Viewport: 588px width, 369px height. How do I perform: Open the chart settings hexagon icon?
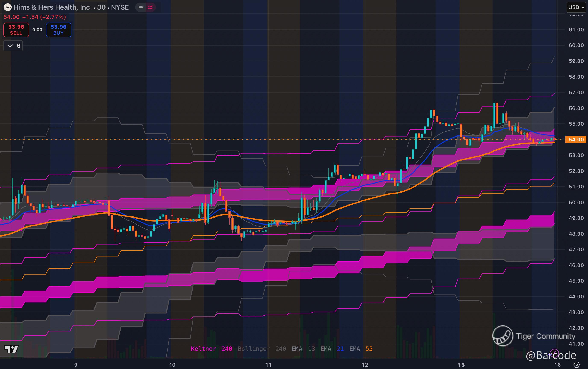pyautogui.click(x=577, y=365)
